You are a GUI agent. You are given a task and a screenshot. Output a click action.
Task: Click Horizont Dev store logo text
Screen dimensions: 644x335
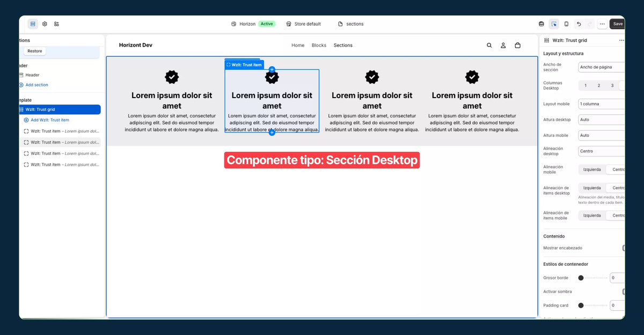tap(136, 45)
